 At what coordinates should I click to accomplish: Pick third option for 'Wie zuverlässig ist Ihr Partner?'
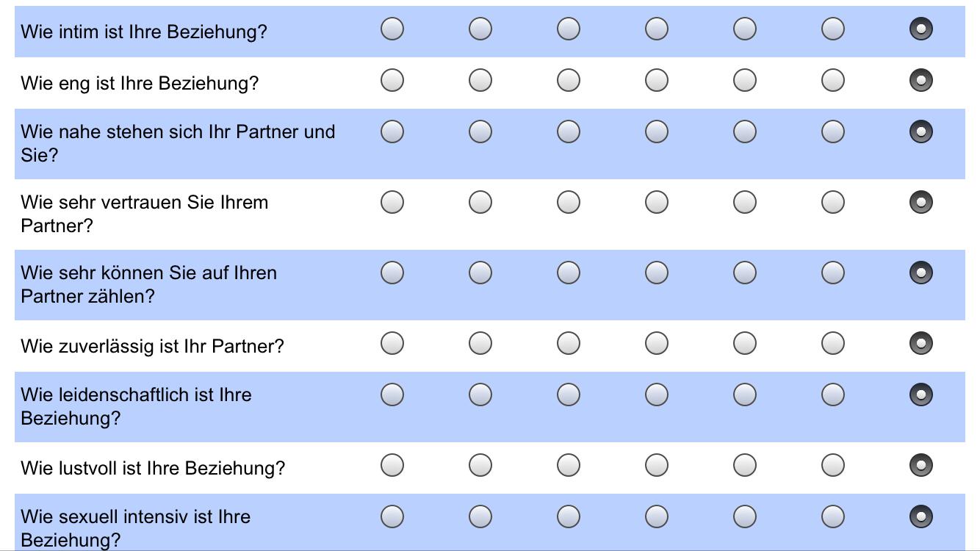tap(569, 343)
